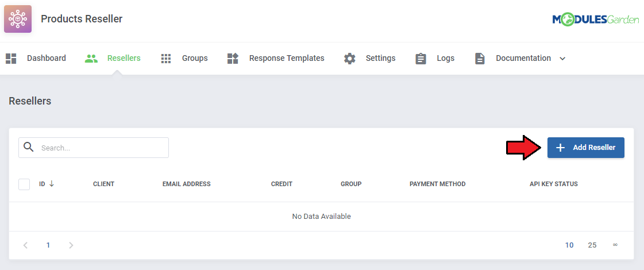This screenshot has width=644, height=270.
Task: Sort table by PAYMENT METHOD column header
Action: tap(437, 184)
